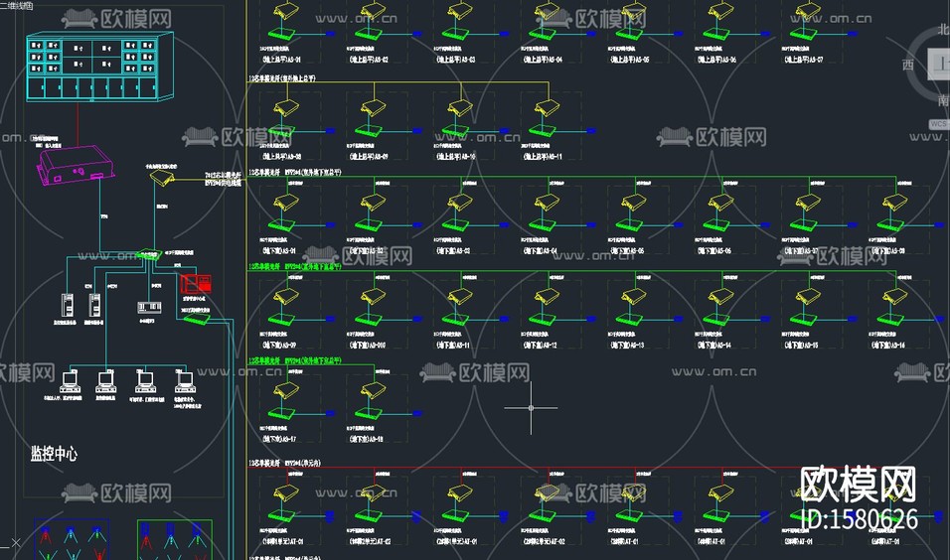Select the yellow transceiver above (地上总平)AS-01

click(286, 12)
